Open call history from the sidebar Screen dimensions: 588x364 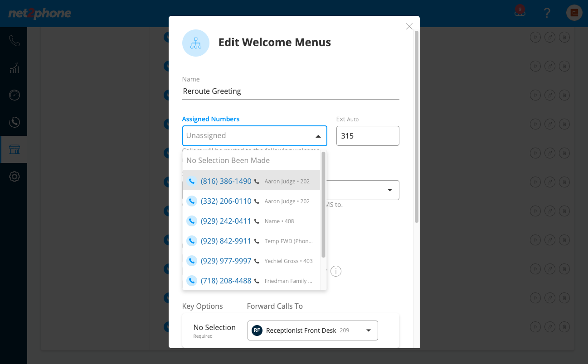click(14, 122)
